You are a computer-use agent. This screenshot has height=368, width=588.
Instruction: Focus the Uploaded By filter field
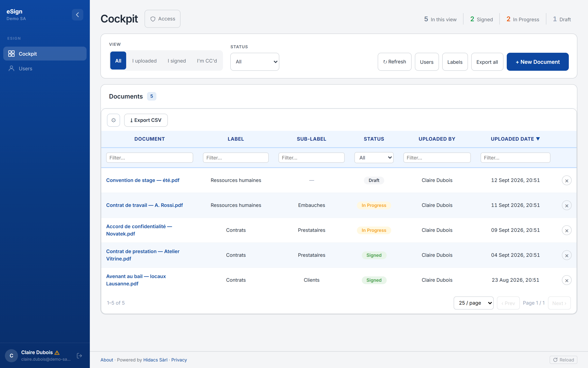(437, 158)
